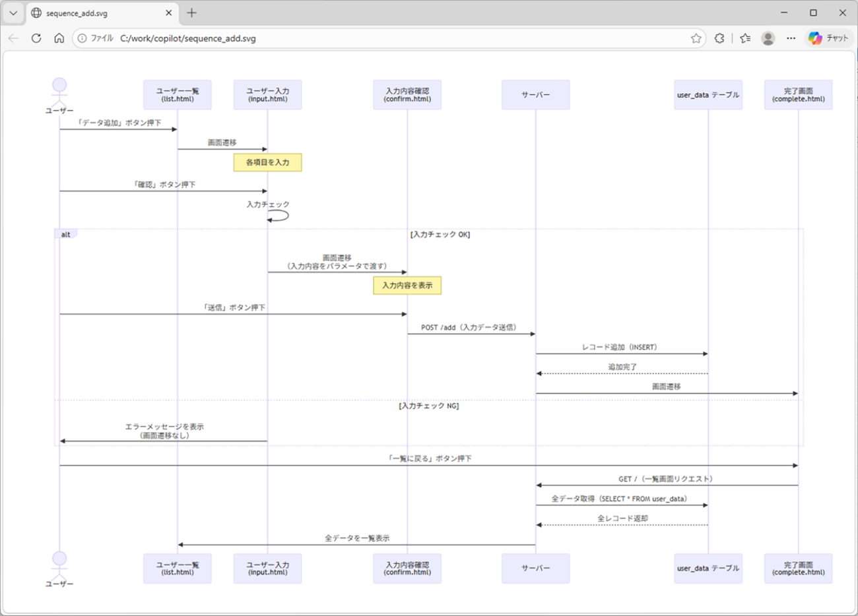
Task: Toggle the favorite star for this page
Action: coord(696,38)
